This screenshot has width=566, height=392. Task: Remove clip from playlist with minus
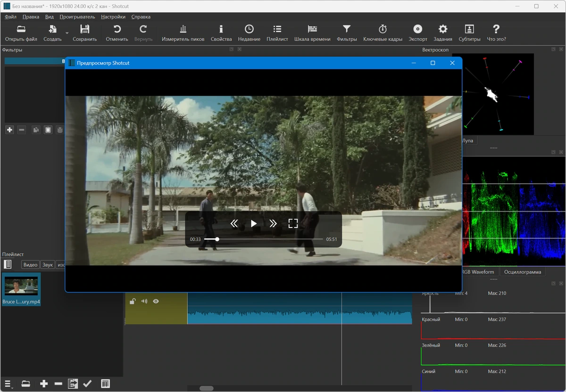(x=58, y=384)
